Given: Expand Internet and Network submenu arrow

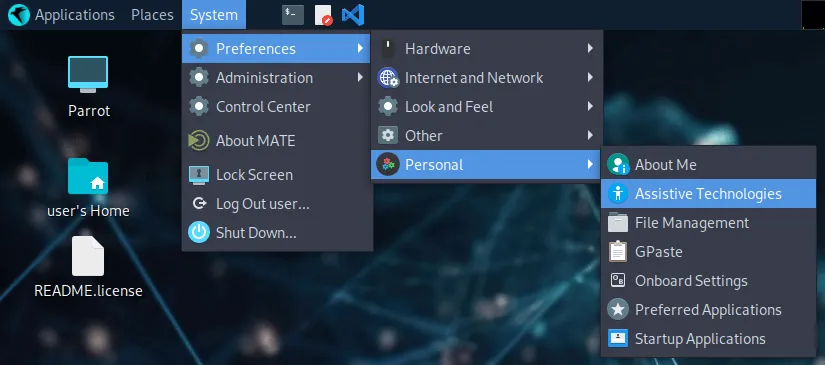Looking at the screenshot, I should (x=590, y=77).
